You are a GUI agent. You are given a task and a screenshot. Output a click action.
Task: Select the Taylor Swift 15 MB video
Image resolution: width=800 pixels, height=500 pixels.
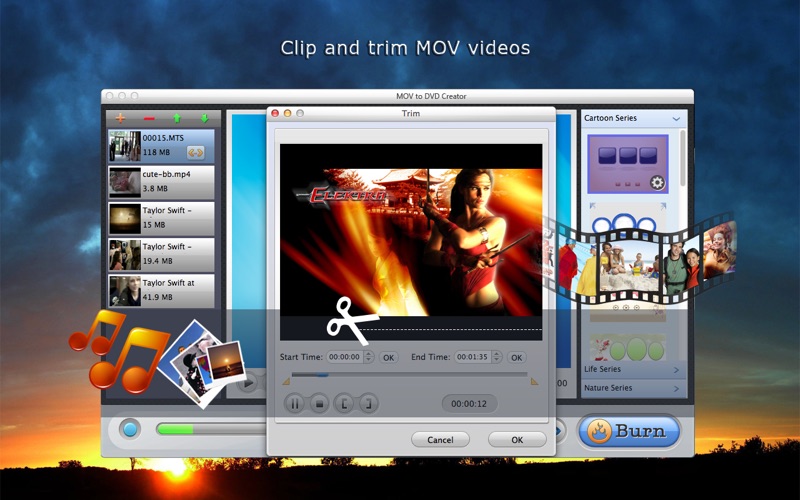coord(161,218)
